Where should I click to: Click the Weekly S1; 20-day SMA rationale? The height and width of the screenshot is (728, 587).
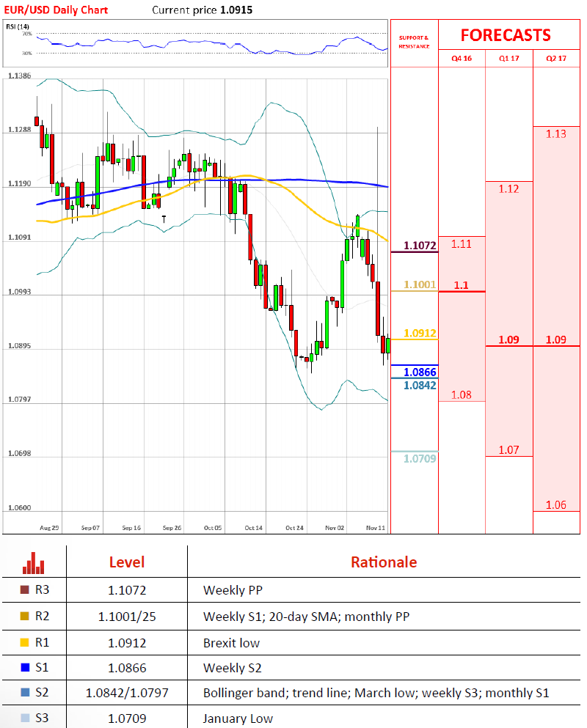[x=306, y=617]
